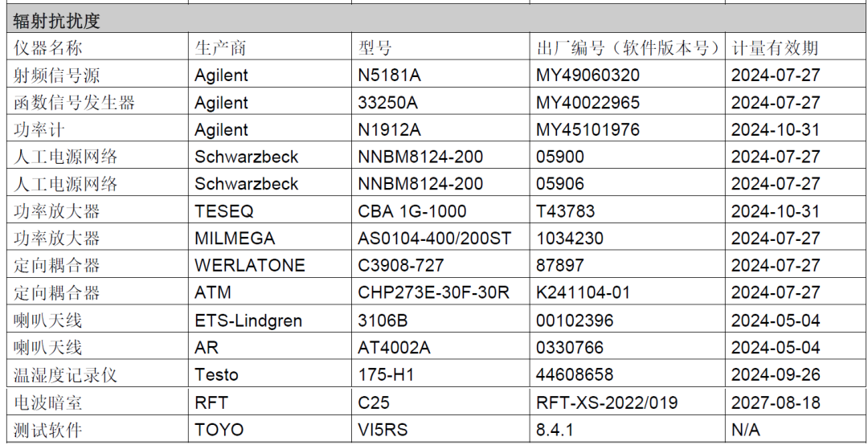Click the 型号 column header
This screenshot has height=445, width=868.
click(375, 48)
